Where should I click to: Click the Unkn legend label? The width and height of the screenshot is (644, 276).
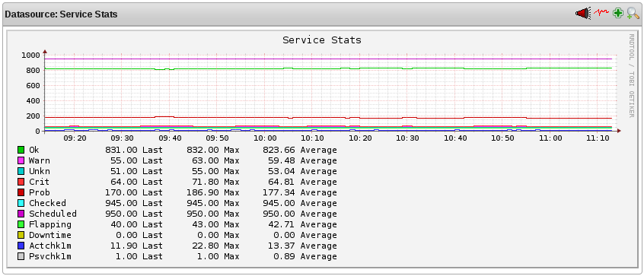(x=39, y=171)
